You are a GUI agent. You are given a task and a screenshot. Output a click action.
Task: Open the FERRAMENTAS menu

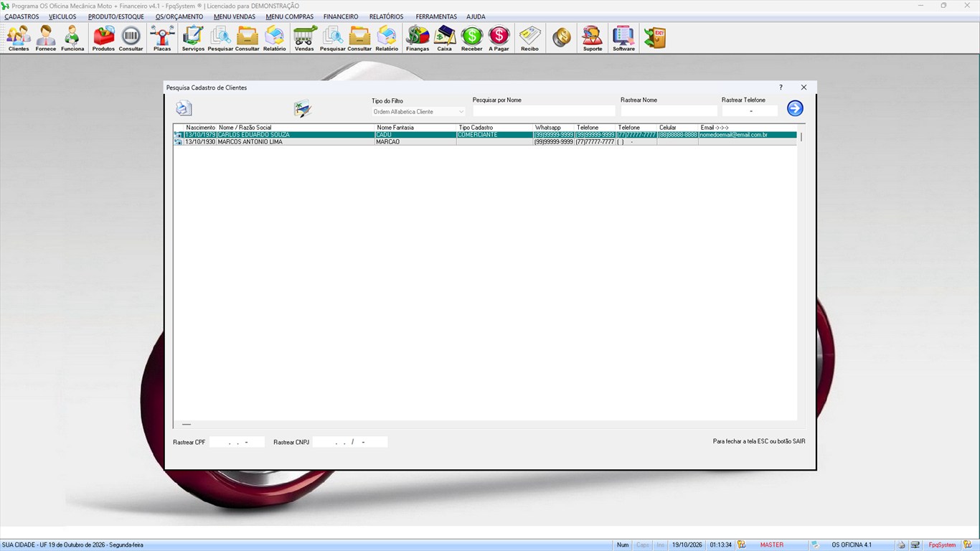coord(436,17)
